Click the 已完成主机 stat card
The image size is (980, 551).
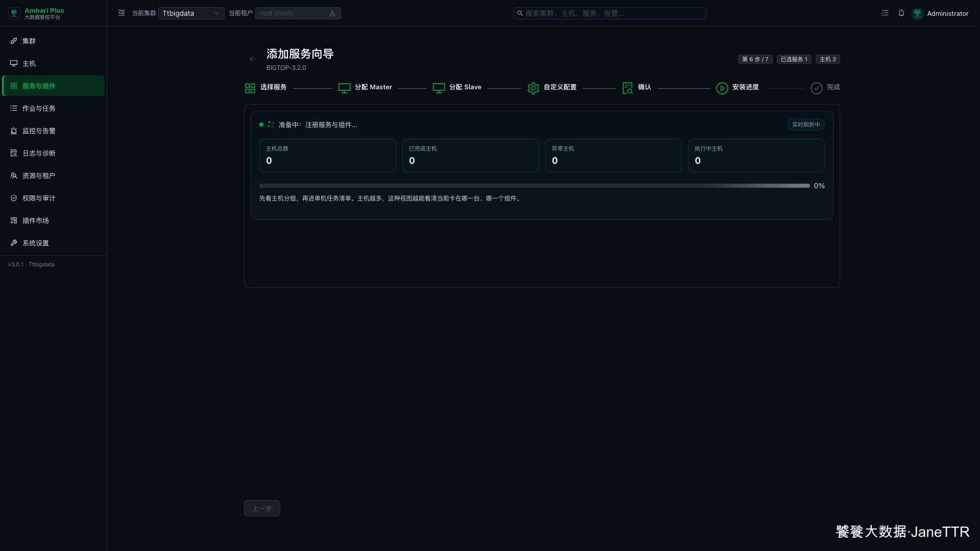pyautogui.click(x=471, y=156)
